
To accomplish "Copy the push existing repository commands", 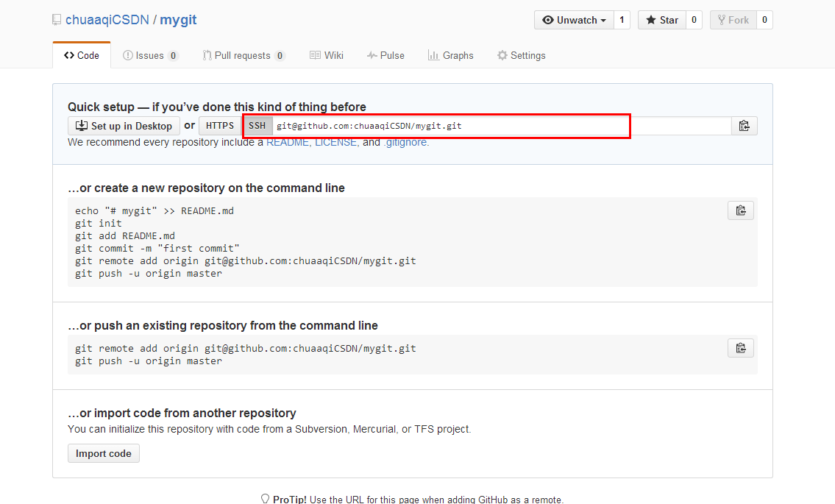I will click(740, 348).
